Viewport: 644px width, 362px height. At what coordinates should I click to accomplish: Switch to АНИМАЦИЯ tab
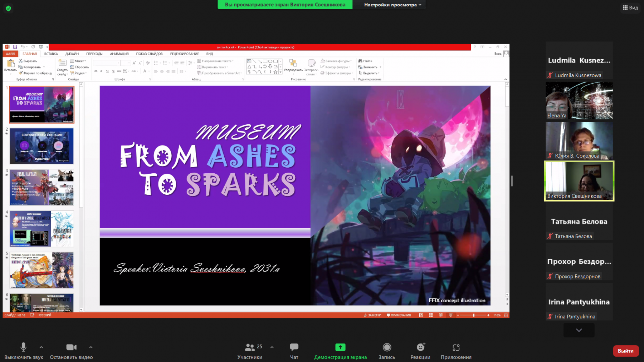[x=119, y=54]
